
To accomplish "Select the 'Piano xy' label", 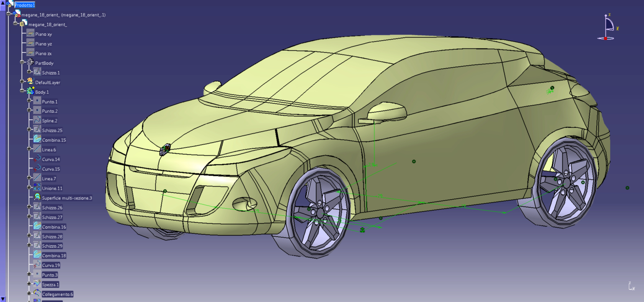I will 43,34.
